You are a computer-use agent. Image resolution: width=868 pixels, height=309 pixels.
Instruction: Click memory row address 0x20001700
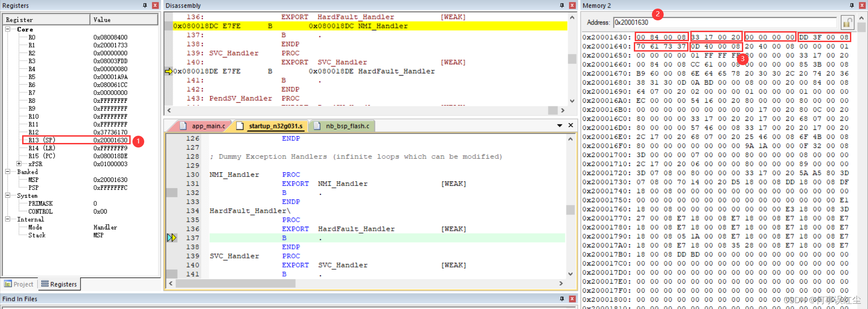(x=606, y=155)
